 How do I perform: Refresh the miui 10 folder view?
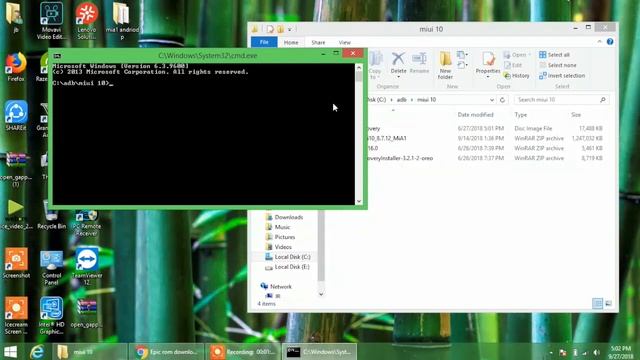pyautogui.click(x=502, y=100)
